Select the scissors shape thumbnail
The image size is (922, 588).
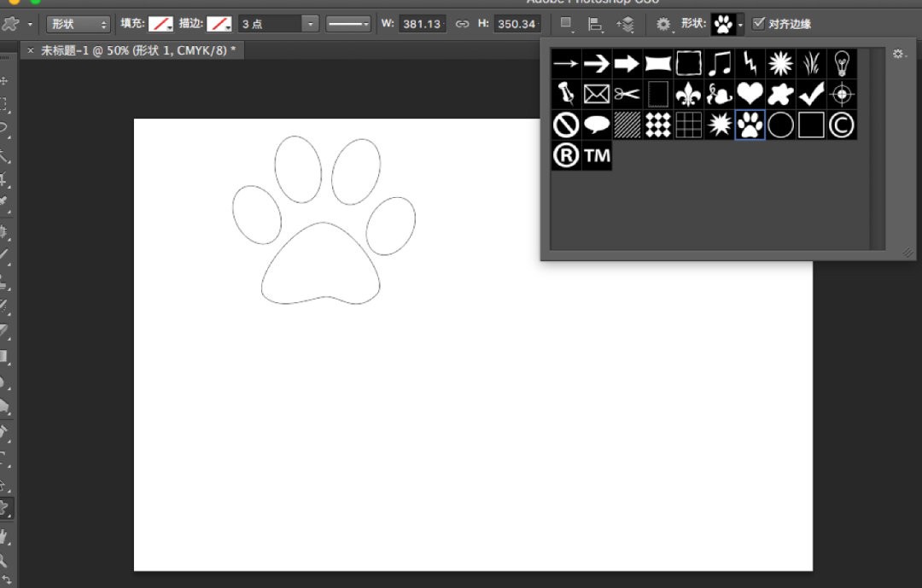click(x=627, y=94)
